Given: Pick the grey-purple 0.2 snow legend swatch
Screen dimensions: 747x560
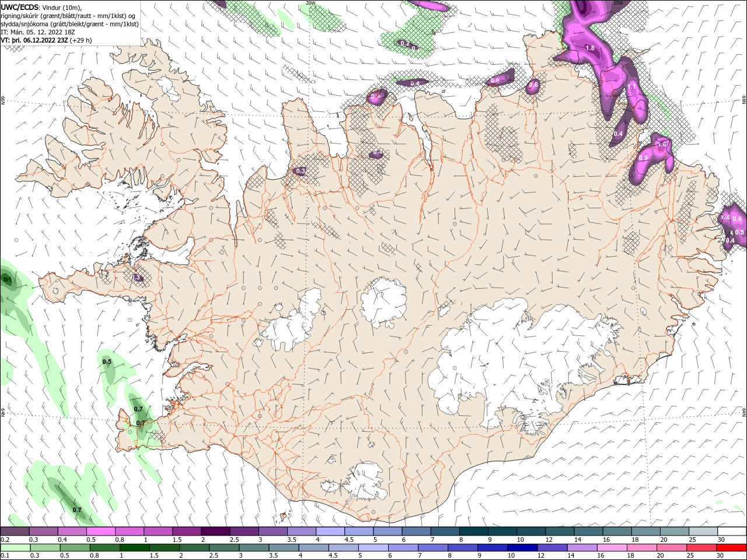Looking at the screenshot, I should tap(15, 531).
